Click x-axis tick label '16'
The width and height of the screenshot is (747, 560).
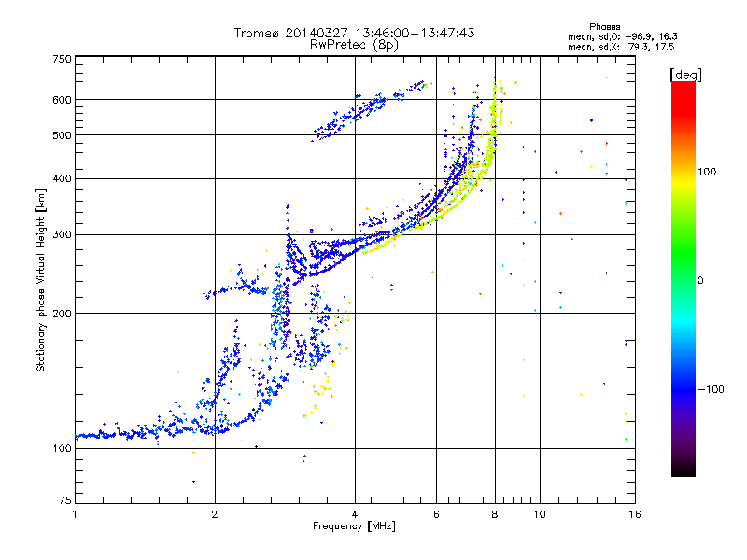click(635, 514)
